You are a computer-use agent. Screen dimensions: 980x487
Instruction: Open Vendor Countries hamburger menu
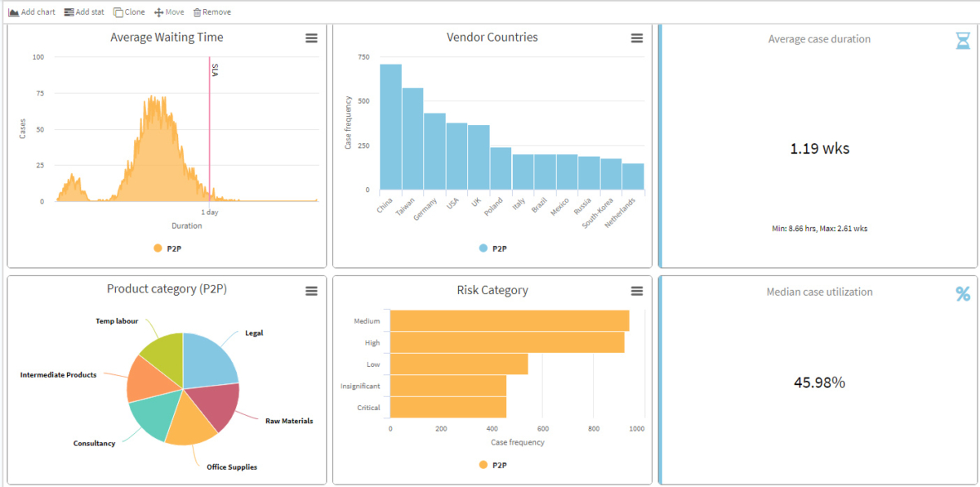point(637,38)
